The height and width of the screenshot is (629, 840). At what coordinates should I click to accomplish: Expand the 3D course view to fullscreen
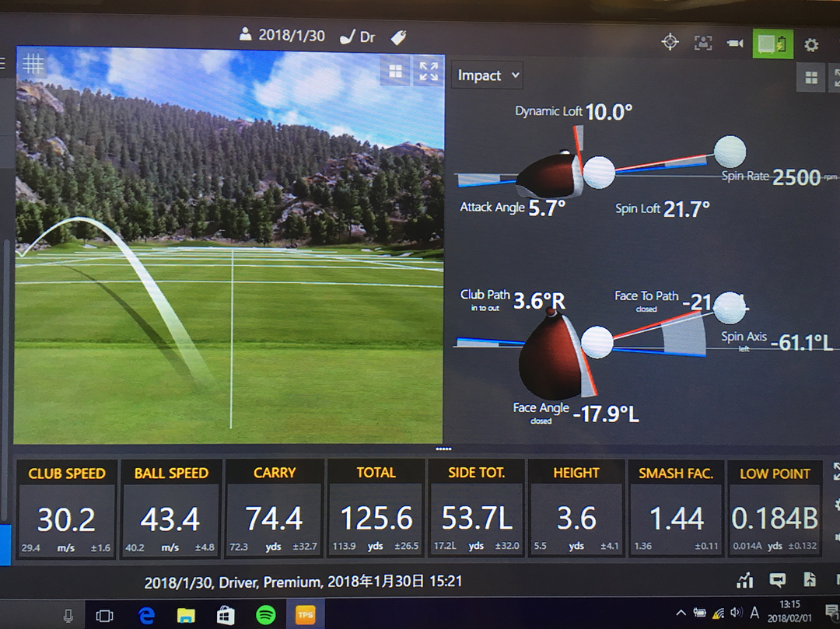point(429,72)
